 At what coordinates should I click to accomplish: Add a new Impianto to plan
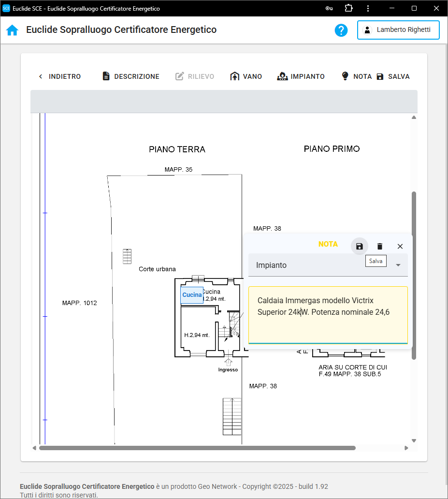[301, 76]
